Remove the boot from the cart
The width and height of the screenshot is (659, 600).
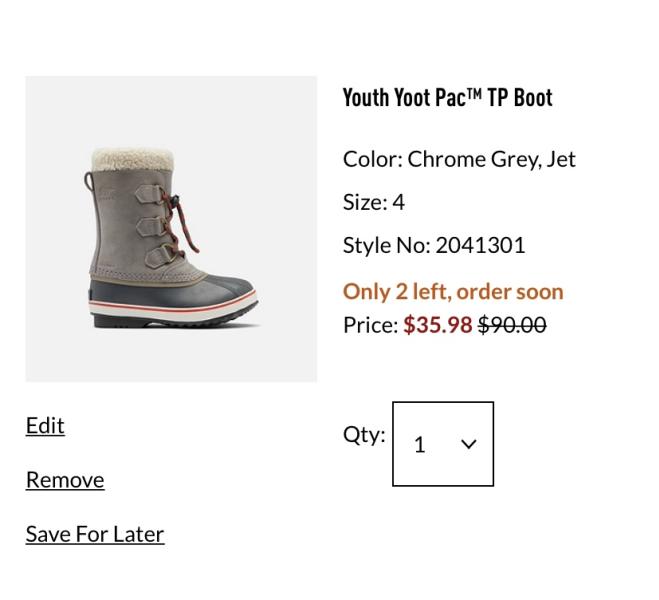[x=65, y=480]
